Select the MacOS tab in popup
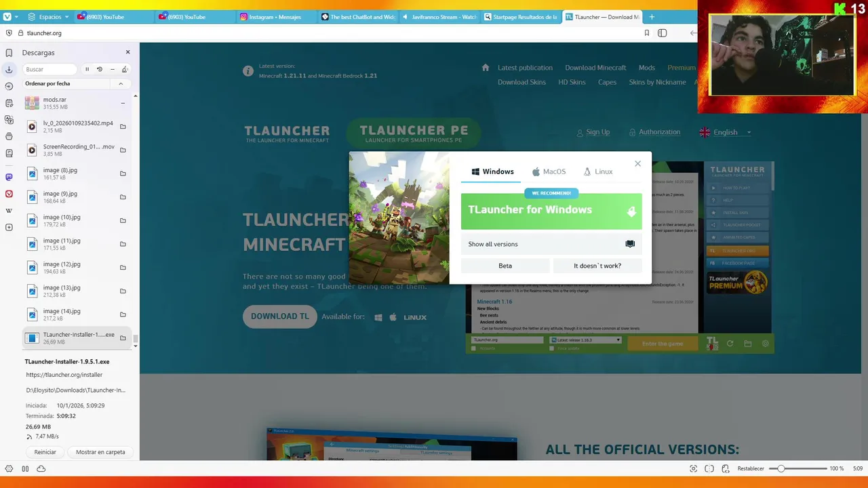868x488 pixels. click(x=549, y=171)
